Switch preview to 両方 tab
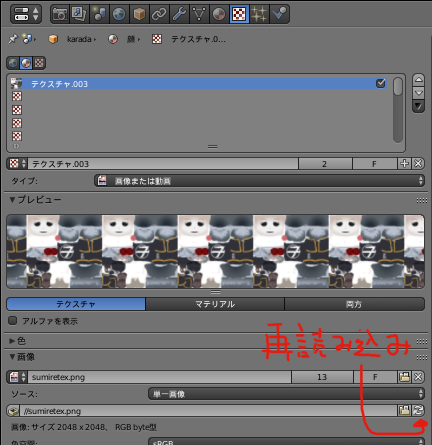432x445 pixels. [355, 304]
